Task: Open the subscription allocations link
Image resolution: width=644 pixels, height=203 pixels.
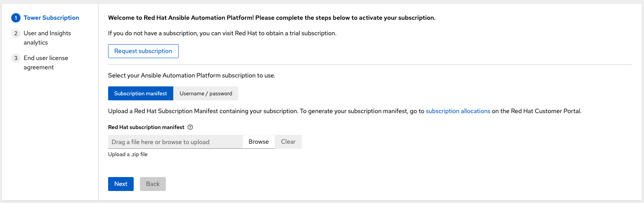Action: (458, 111)
